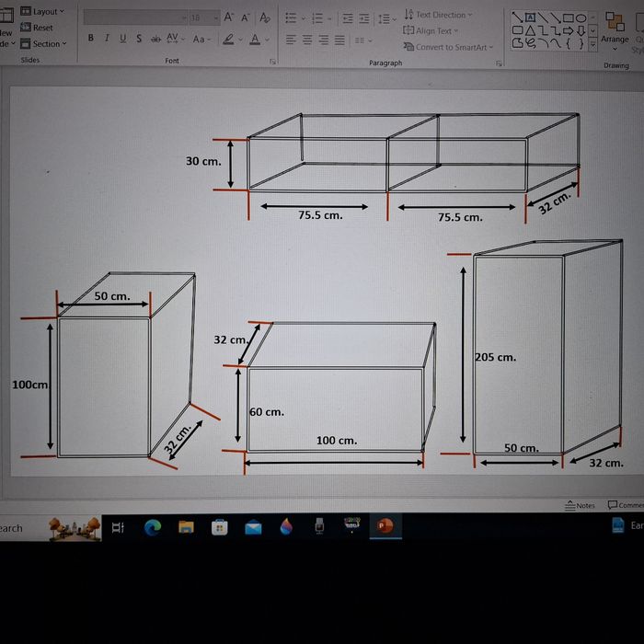Screen dimensions: 644x644
Task: Select the Scribble freeform shape
Action: tap(530, 43)
